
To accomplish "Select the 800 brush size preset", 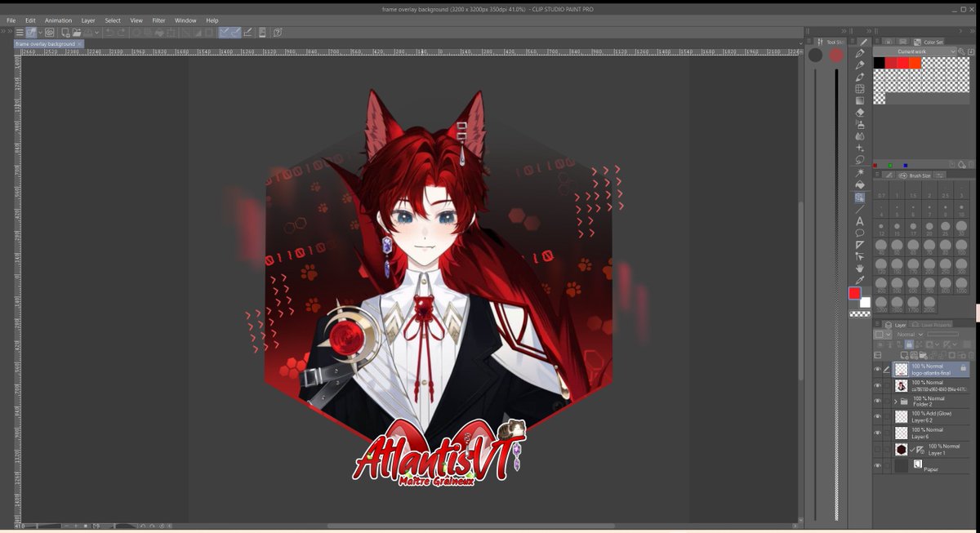I will [x=944, y=283].
